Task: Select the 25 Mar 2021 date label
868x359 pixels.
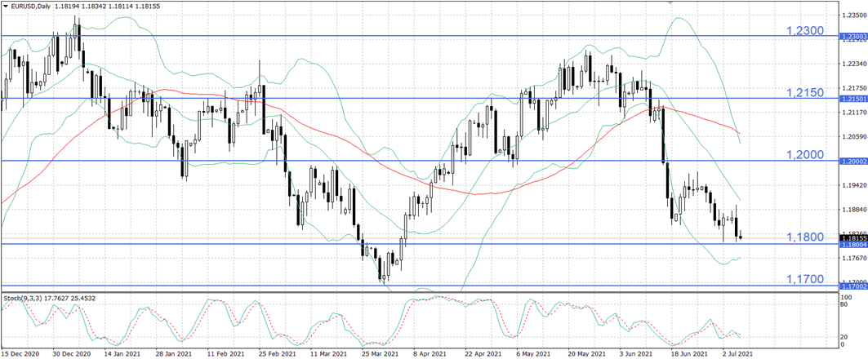Action: [x=380, y=354]
